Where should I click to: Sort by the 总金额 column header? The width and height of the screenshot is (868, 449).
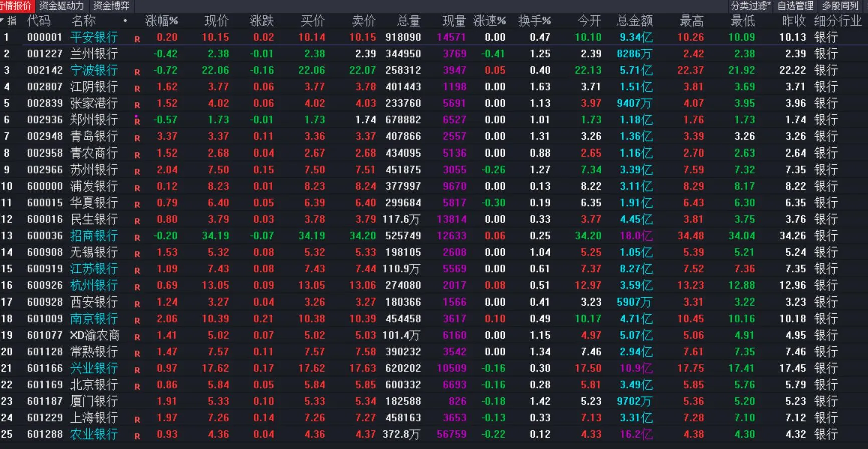634,21
